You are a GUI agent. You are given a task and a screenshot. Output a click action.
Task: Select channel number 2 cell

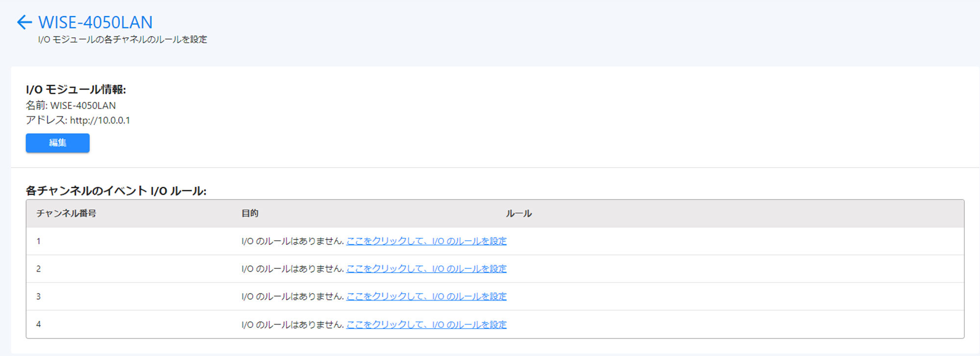39,269
